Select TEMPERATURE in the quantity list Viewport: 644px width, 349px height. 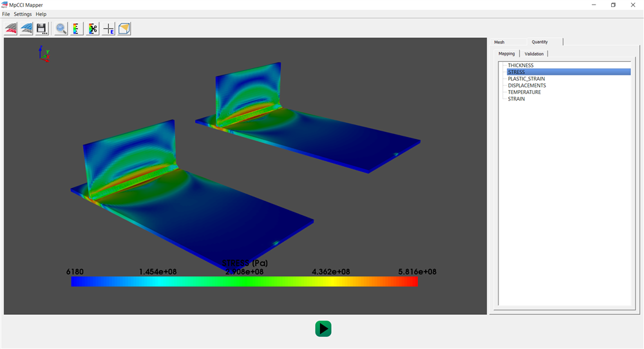524,92
